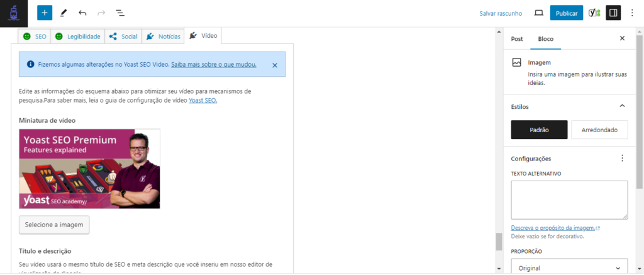Screen dimensions: 644x275
Task: Select the Vídeo tab
Action: pyautogui.click(x=203, y=36)
